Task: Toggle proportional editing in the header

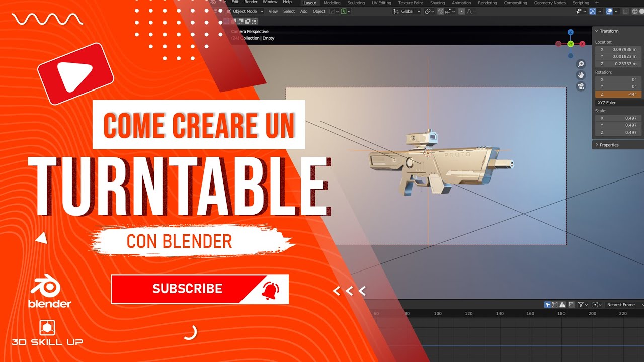Action: coord(462,11)
